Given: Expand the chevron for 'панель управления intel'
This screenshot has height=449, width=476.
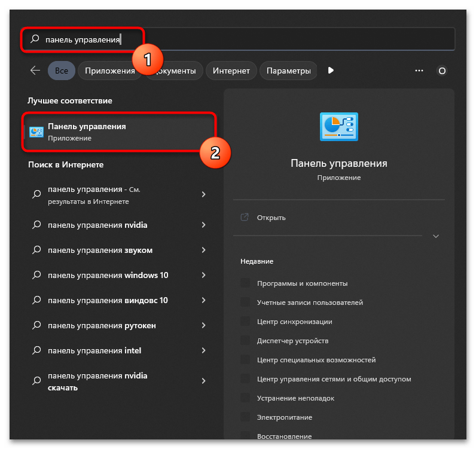Looking at the screenshot, I should (204, 350).
